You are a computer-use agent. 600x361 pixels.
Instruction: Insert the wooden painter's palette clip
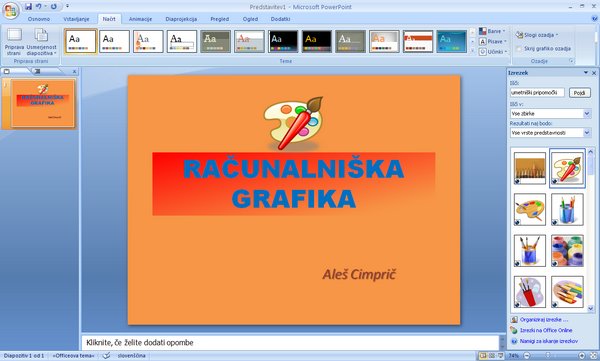[x=530, y=209]
